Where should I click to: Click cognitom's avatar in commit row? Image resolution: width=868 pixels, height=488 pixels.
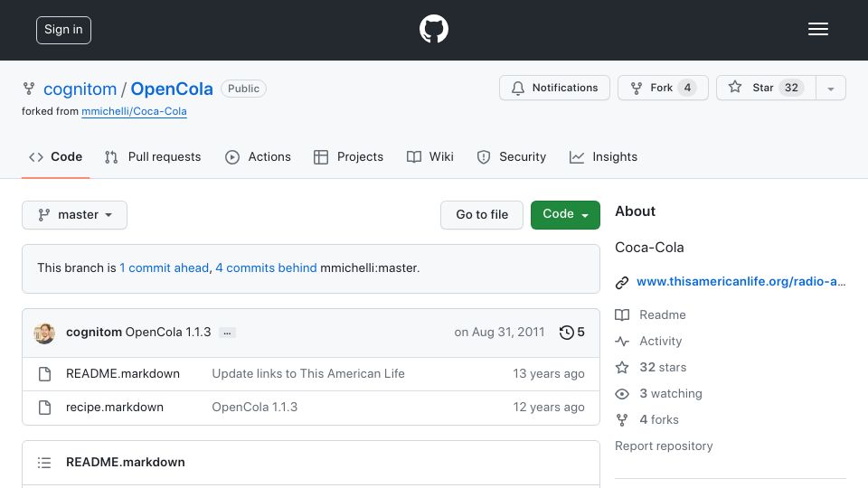coord(44,333)
